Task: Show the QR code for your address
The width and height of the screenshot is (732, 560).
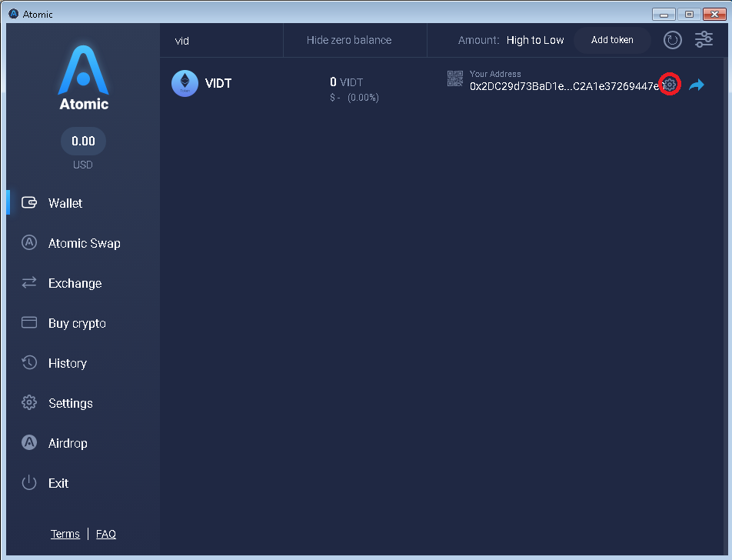Action: click(454, 78)
